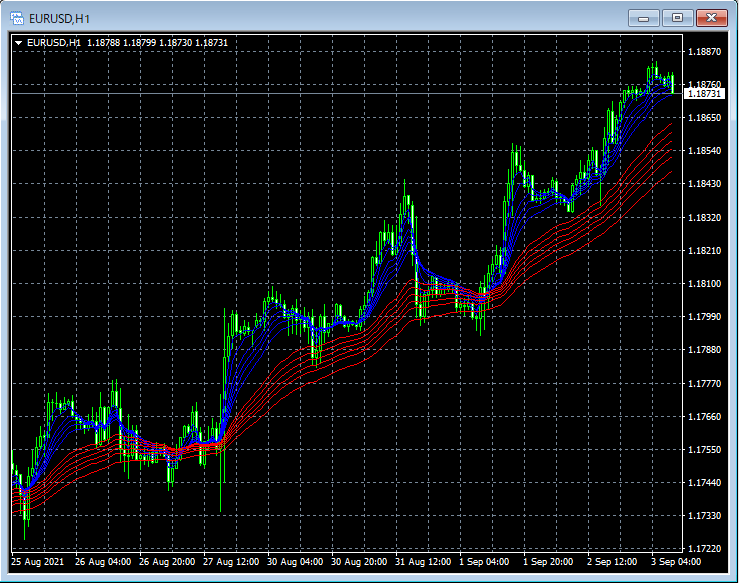
Task: Click time axis label 27 Aug 12:00
Action: click(231, 562)
